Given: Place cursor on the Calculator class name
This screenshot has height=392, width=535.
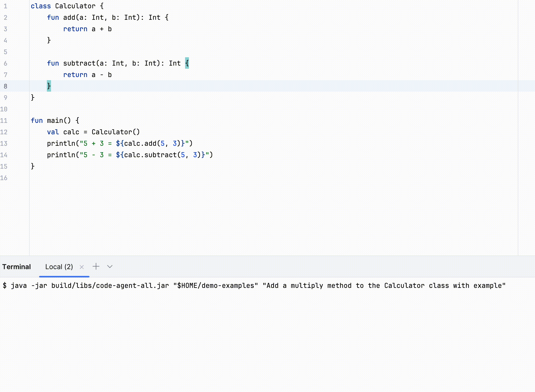Looking at the screenshot, I should [75, 6].
